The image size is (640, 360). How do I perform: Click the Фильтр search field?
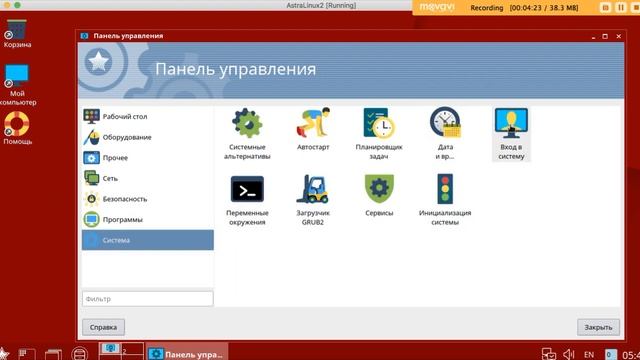click(x=147, y=299)
